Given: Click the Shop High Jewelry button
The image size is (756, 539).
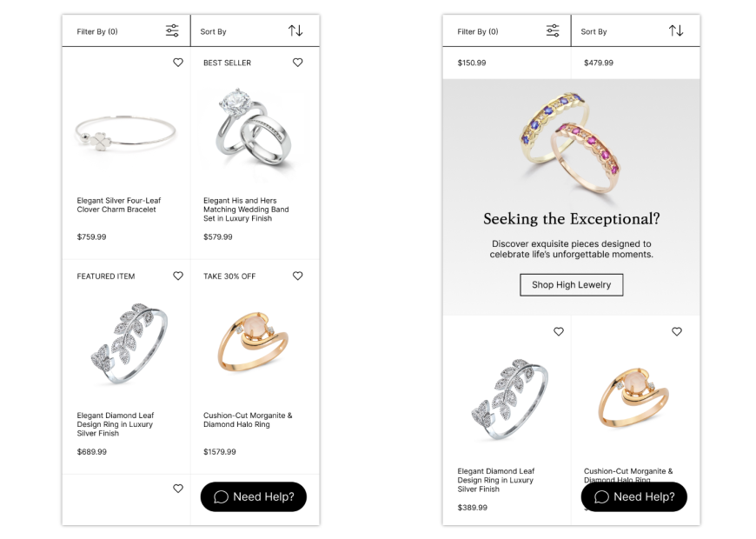Looking at the screenshot, I should (571, 284).
